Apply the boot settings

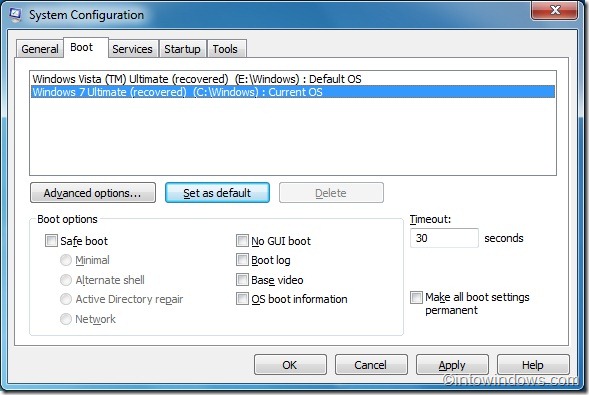452,365
